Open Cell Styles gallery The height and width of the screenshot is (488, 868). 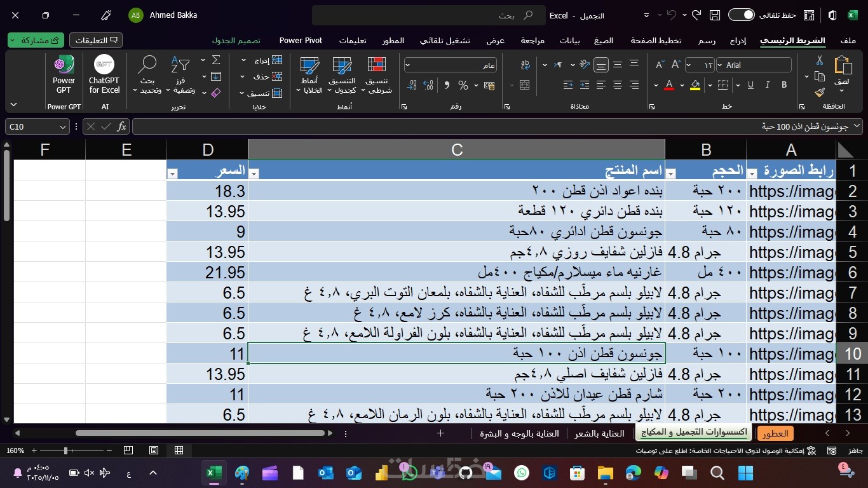(x=309, y=75)
